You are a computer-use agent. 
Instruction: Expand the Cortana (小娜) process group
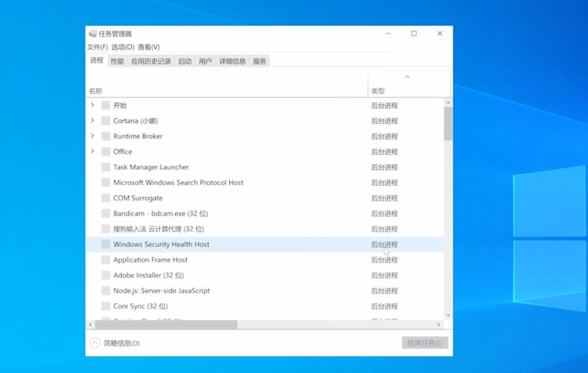(x=92, y=120)
